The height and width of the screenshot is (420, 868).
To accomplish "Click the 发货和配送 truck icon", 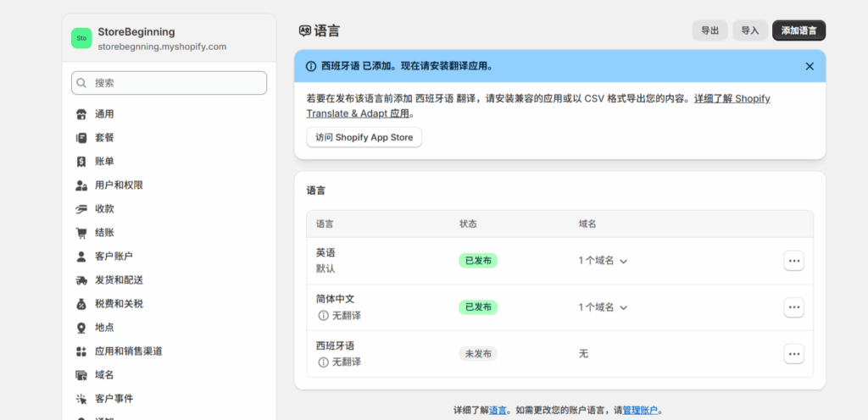I will point(81,280).
